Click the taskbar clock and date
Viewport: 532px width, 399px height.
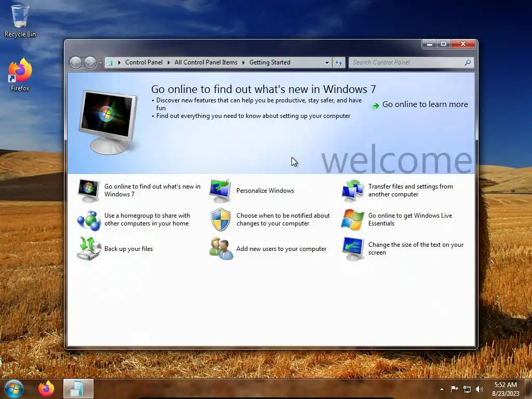click(506, 389)
